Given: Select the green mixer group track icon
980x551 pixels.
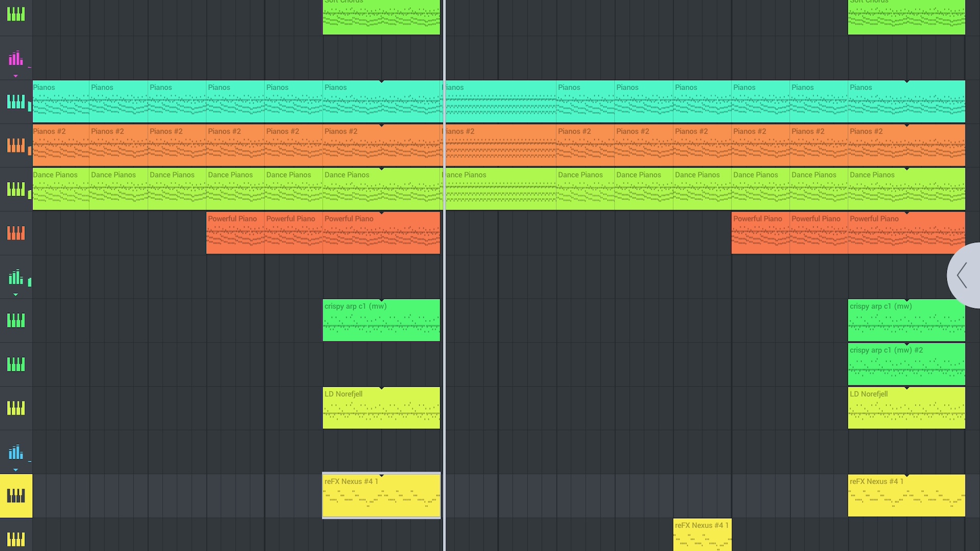Looking at the screenshot, I should [x=16, y=277].
